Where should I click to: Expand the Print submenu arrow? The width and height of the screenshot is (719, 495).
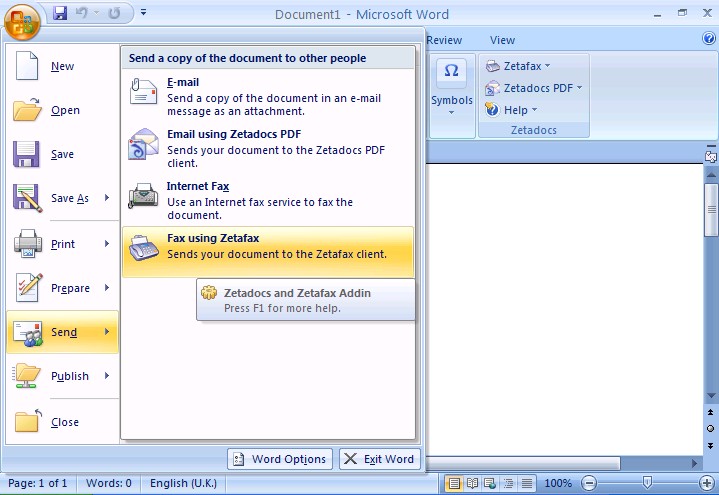107,244
